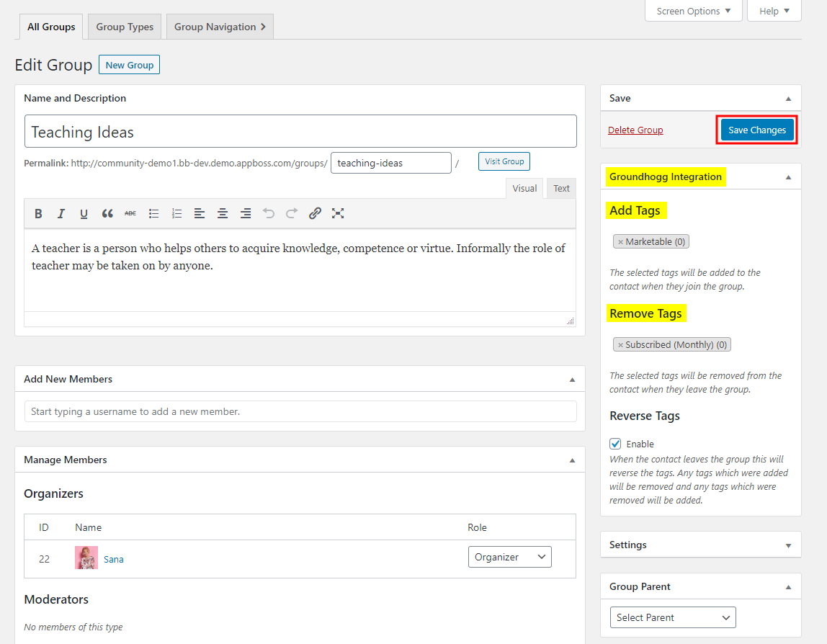Enter distraction-free fullscreen writing mode
Image resolution: width=827 pixels, height=644 pixels.
338,213
